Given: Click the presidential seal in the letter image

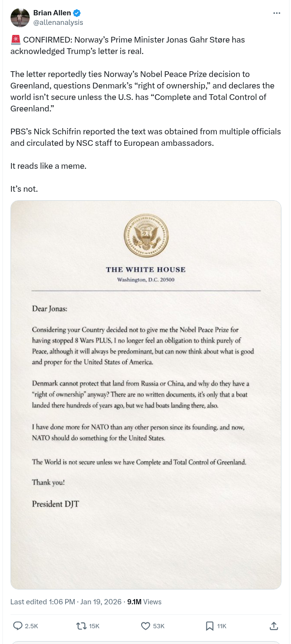Looking at the screenshot, I should tap(146, 236).
